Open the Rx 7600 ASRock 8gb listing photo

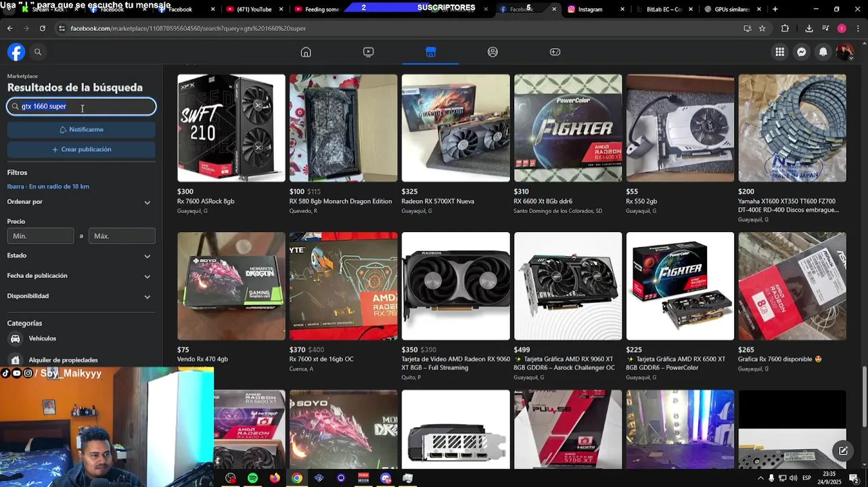pyautogui.click(x=231, y=128)
